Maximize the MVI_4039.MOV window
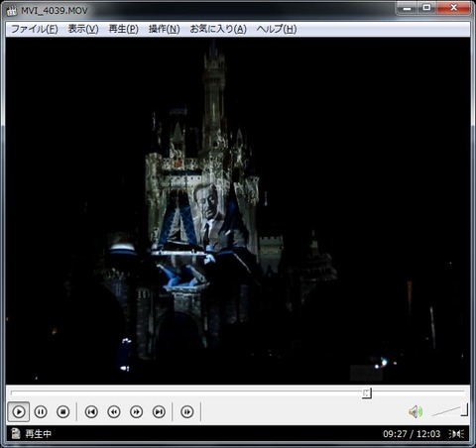Screen dimensions: 476x448 pyautogui.click(x=426, y=8)
